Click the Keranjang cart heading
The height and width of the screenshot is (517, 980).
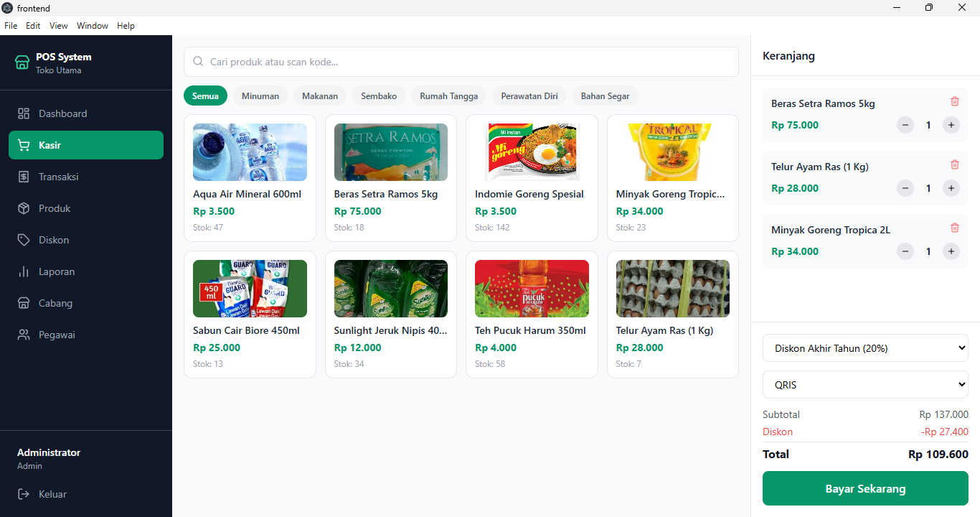click(788, 56)
